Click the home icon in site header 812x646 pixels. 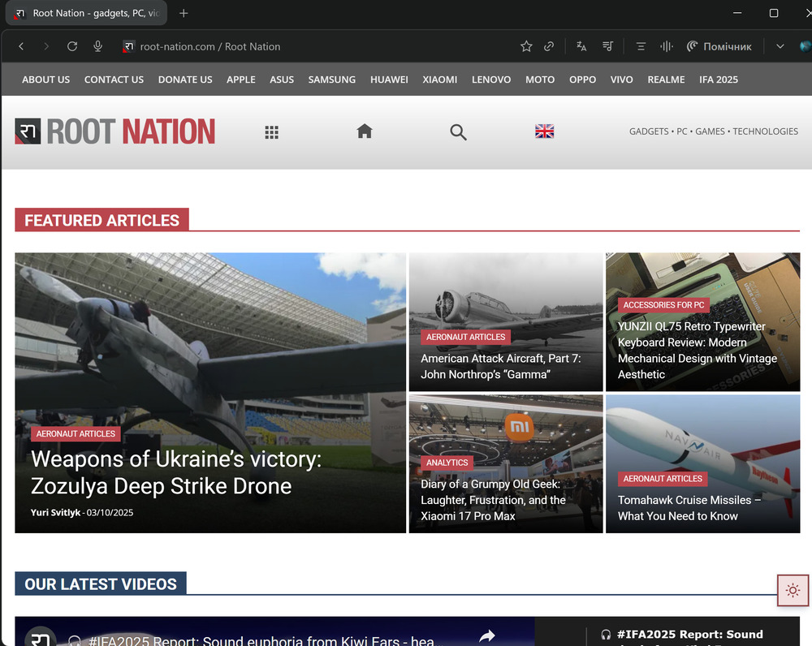click(x=365, y=131)
